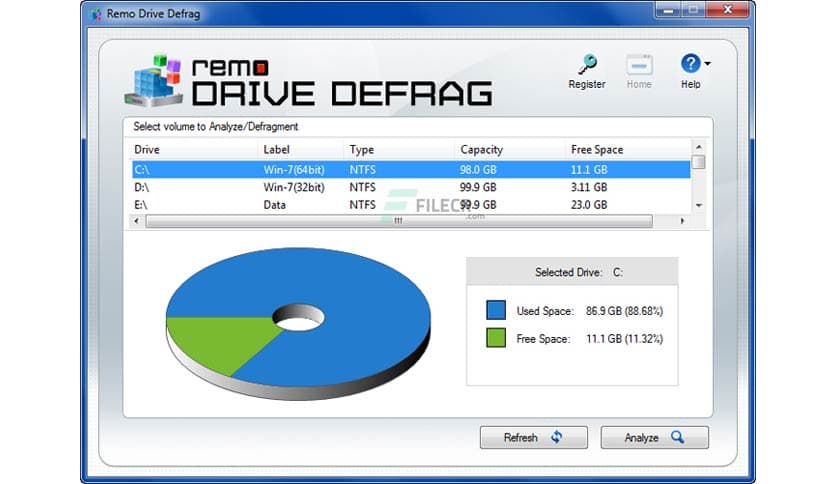Screen dimensions: 836x484
Task: Open Help via the question mark icon
Action: coord(690,64)
